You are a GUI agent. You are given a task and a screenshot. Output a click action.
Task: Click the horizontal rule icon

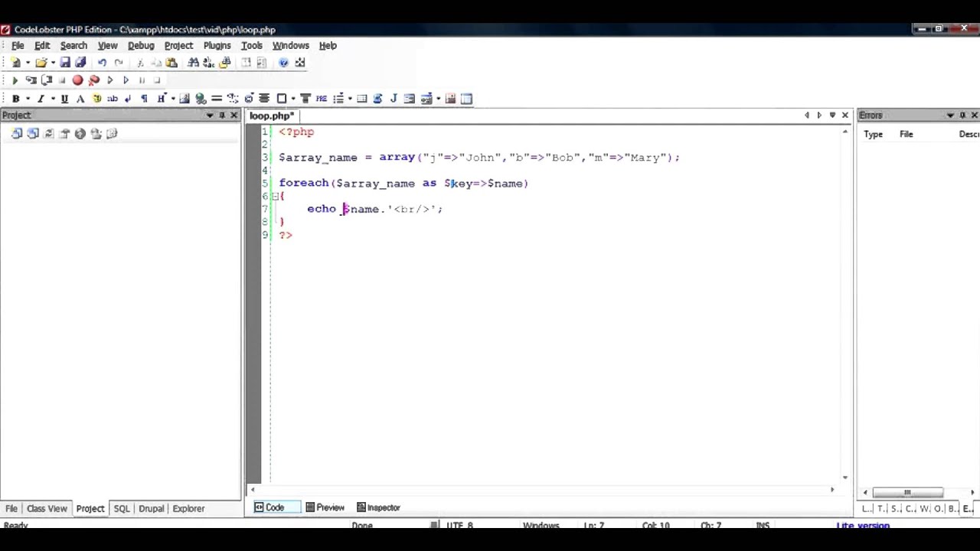click(x=217, y=99)
